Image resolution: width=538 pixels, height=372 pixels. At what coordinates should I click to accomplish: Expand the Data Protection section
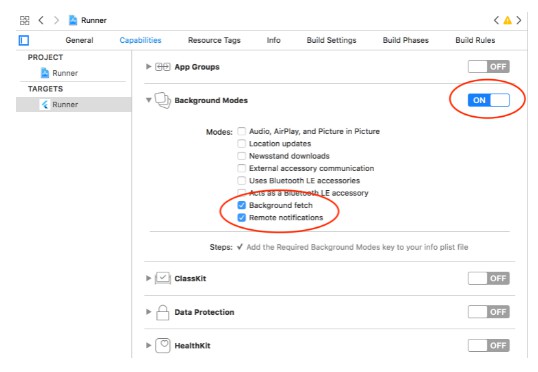click(x=148, y=312)
